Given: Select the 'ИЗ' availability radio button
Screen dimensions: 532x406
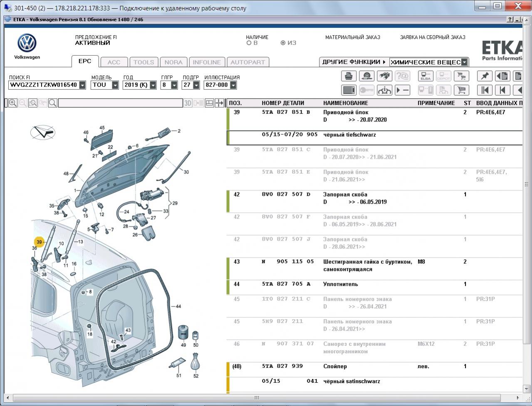Looking at the screenshot, I should click(283, 43).
